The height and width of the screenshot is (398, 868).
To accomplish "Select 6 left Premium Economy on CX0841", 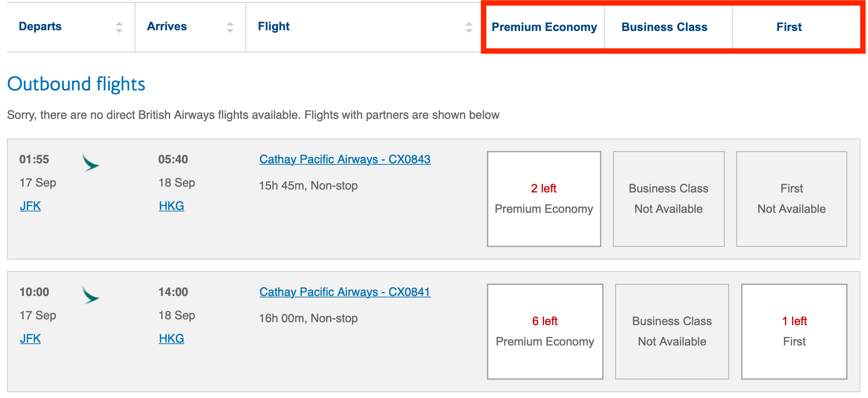I will click(x=545, y=332).
